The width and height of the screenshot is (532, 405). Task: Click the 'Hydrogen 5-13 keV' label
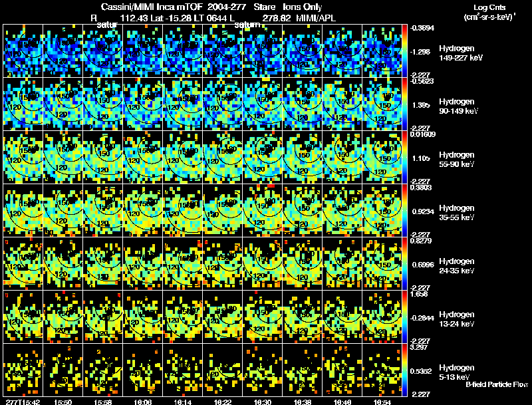click(457, 372)
